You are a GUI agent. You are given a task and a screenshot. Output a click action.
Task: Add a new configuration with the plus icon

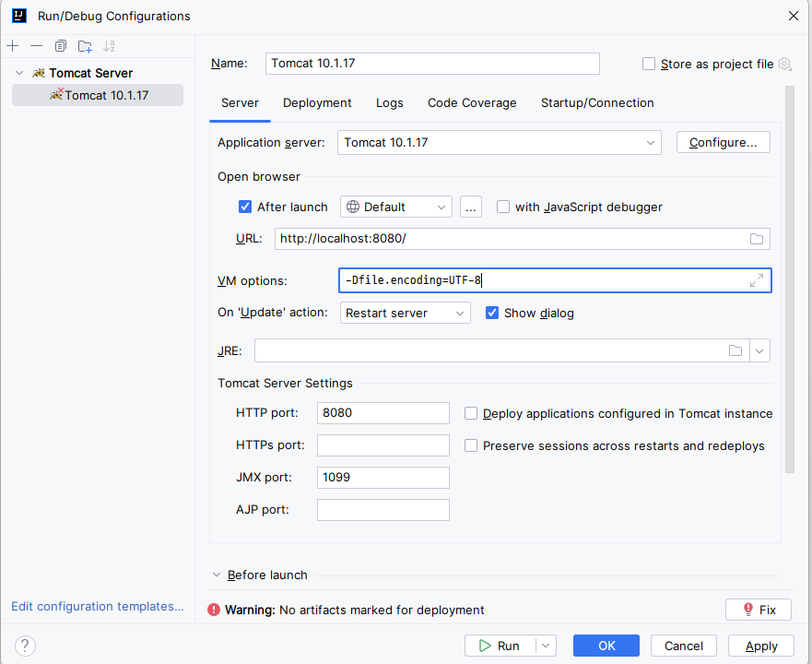[12, 46]
